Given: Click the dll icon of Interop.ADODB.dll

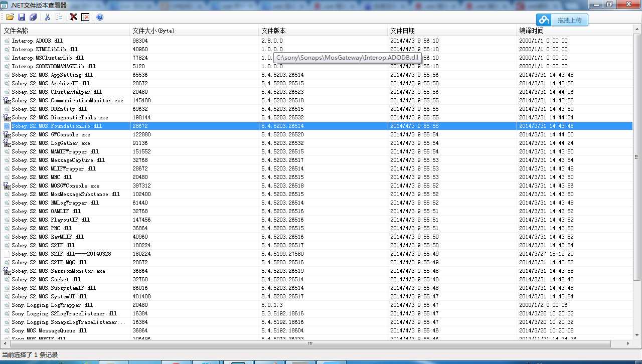Looking at the screenshot, I should point(7,41).
